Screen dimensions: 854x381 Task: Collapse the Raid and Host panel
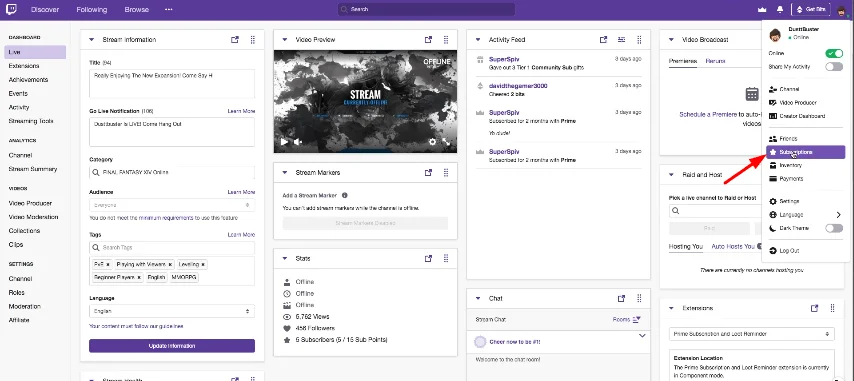(x=671, y=175)
